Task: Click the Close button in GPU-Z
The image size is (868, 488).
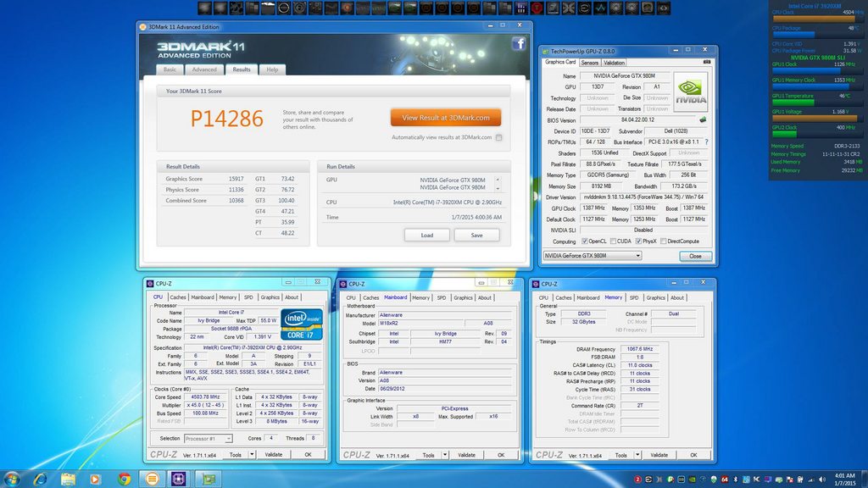Action: tap(695, 256)
